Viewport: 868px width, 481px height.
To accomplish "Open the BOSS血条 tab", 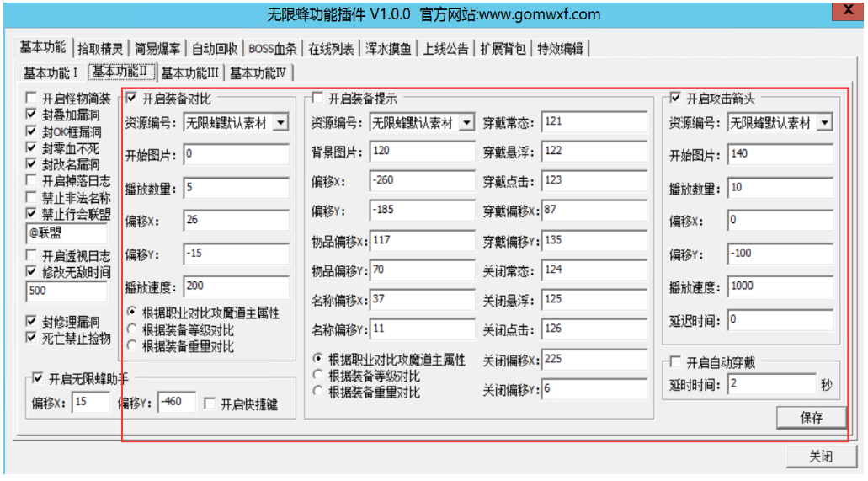I will [273, 48].
